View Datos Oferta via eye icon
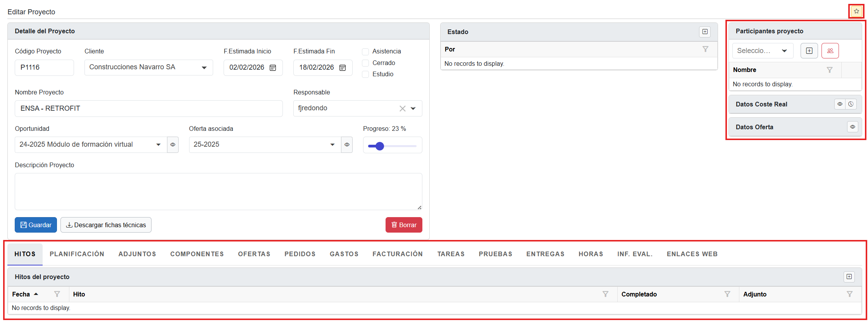 point(852,127)
